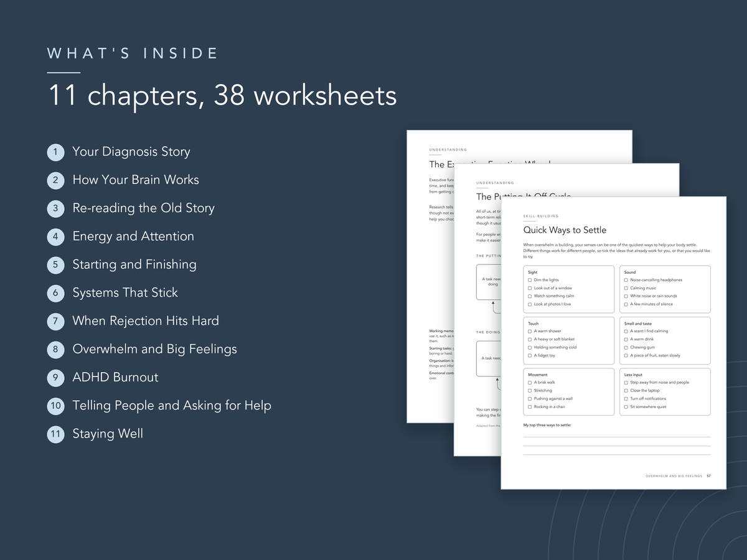The height and width of the screenshot is (560, 747).
Task: Check 'A piece of fruit, eaten slowly'
Action: pos(626,355)
